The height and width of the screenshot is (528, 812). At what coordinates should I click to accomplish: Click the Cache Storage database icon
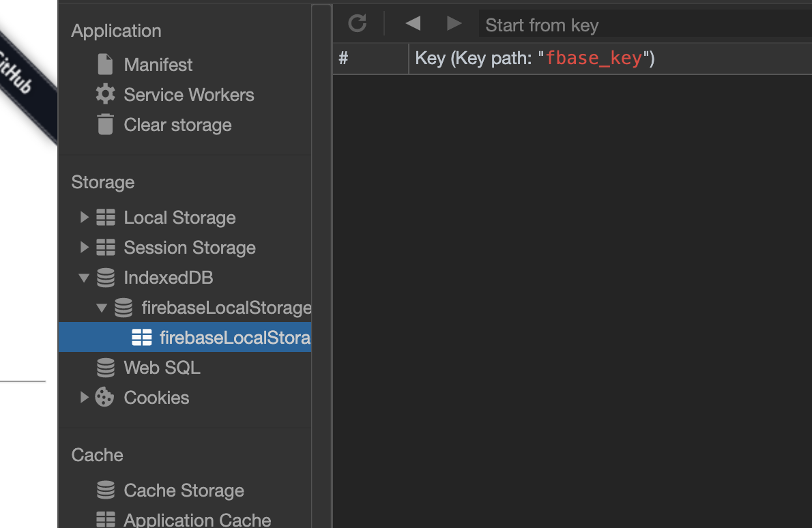pyautogui.click(x=106, y=490)
